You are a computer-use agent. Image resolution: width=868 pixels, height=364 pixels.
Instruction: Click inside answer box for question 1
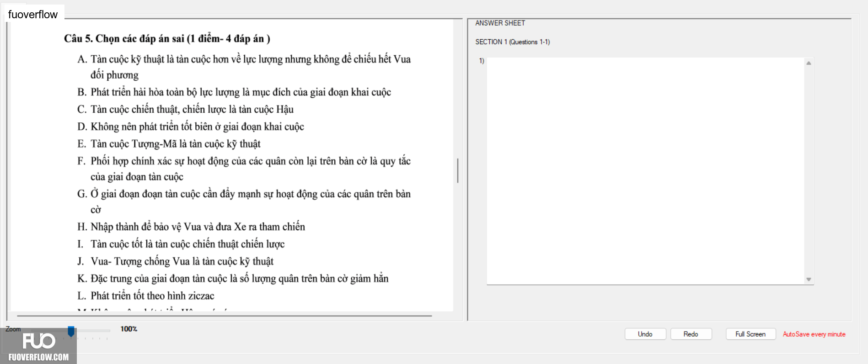[x=645, y=171]
